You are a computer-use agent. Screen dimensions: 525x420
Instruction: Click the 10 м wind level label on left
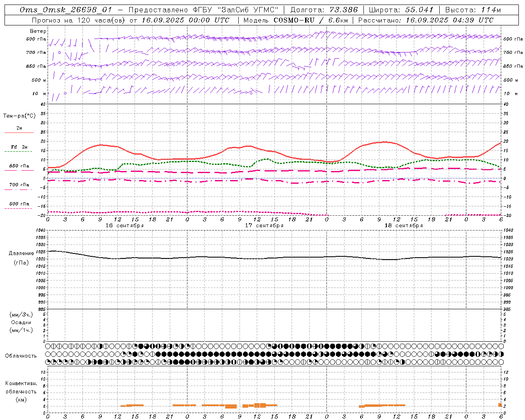(39, 94)
